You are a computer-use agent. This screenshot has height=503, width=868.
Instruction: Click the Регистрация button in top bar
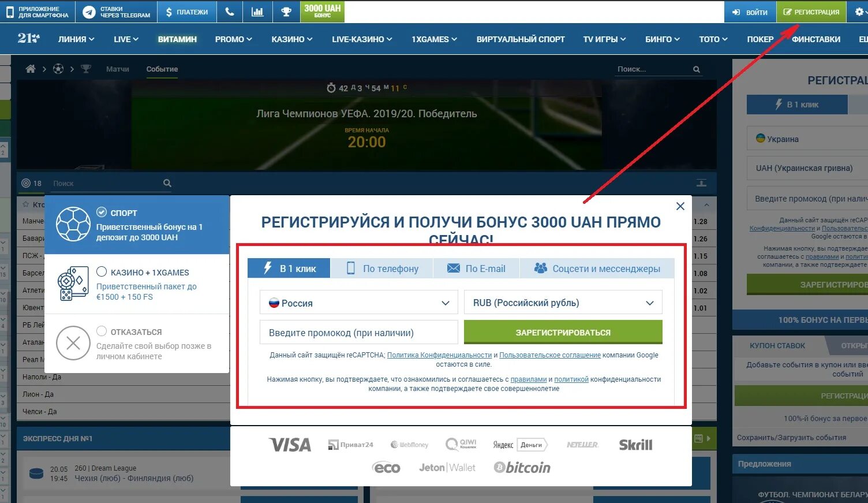pyautogui.click(x=811, y=12)
